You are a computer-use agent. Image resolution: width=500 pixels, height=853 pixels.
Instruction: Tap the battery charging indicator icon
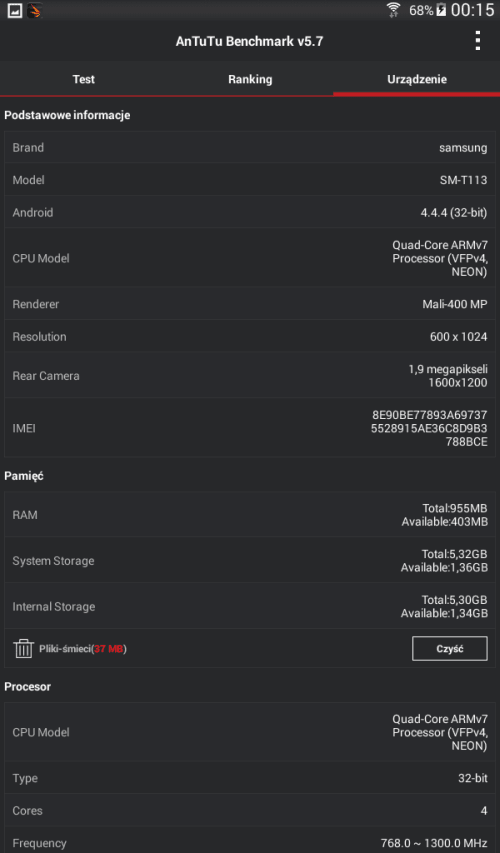pyautogui.click(x=441, y=10)
